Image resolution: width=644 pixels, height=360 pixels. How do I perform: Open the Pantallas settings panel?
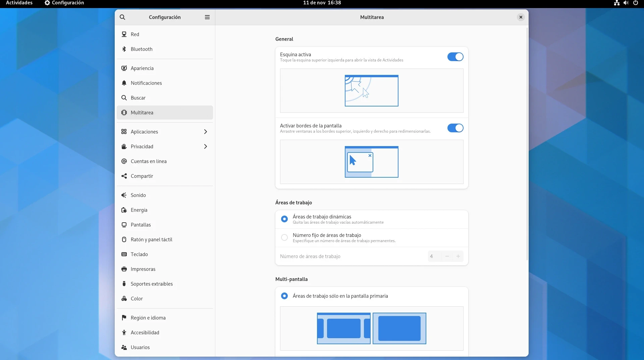click(141, 225)
